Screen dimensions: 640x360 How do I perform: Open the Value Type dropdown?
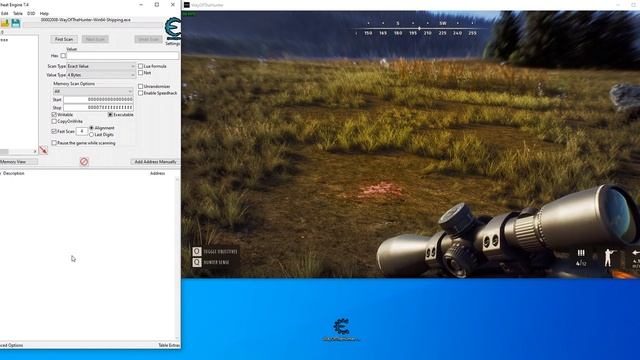[100, 75]
